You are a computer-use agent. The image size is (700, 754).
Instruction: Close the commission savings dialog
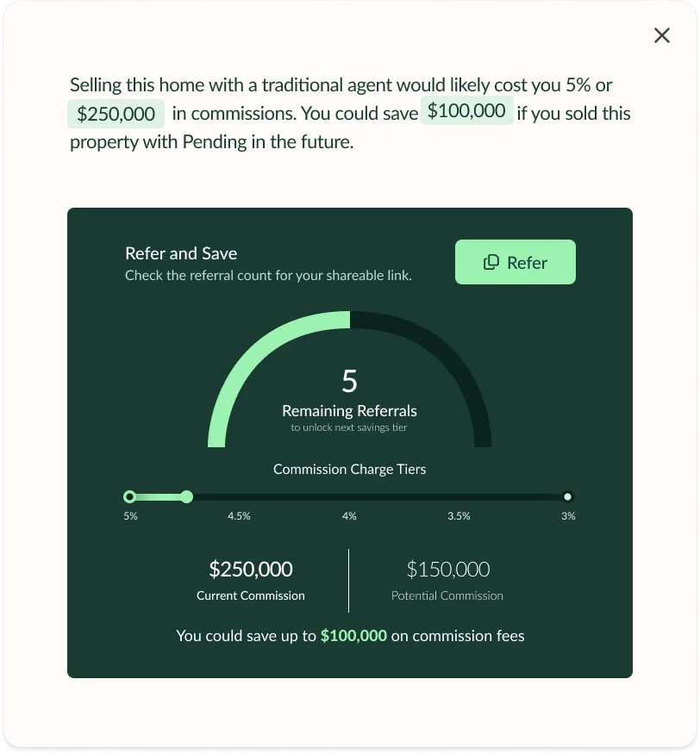pyautogui.click(x=662, y=35)
